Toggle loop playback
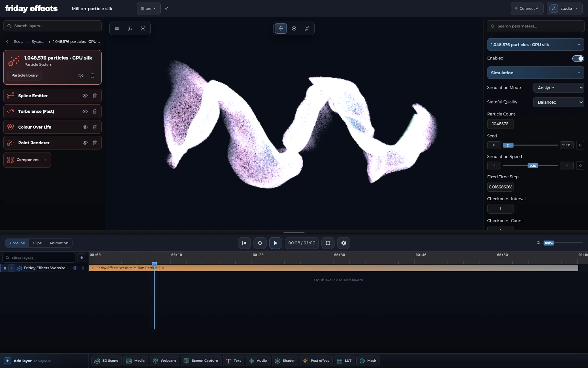This screenshot has width=588, height=368. (260, 243)
